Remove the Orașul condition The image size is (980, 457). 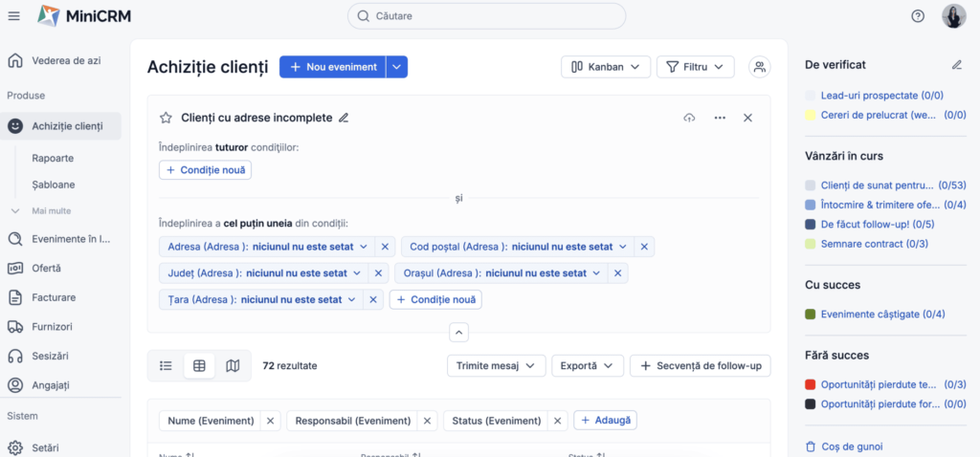617,272
